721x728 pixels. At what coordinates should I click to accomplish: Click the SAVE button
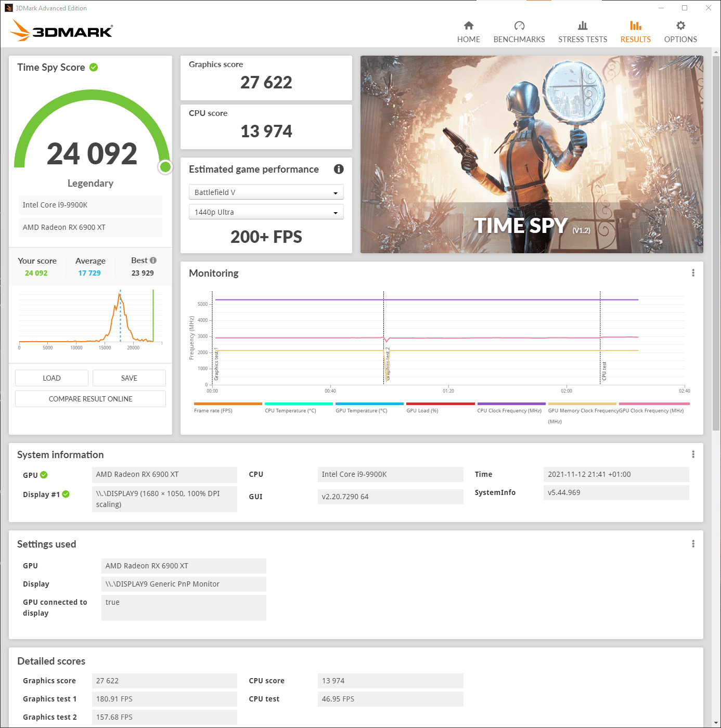[129, 378]
